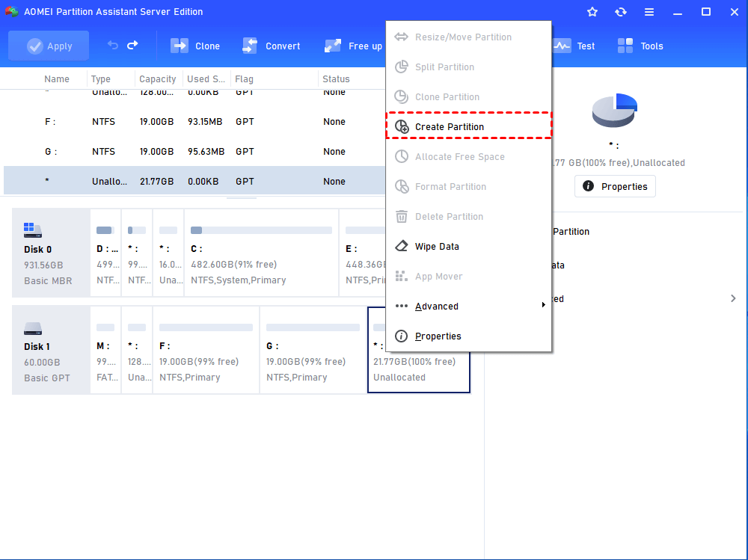Click Allocate Free Space menu entry
Viewport: 748px width, 560px height.
click(x=468, y=156)
